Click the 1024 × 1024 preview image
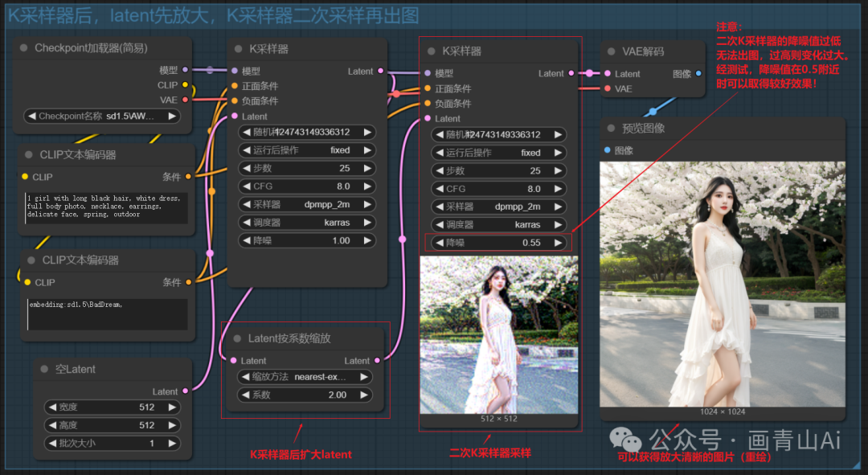 click(x=723, y=284)
